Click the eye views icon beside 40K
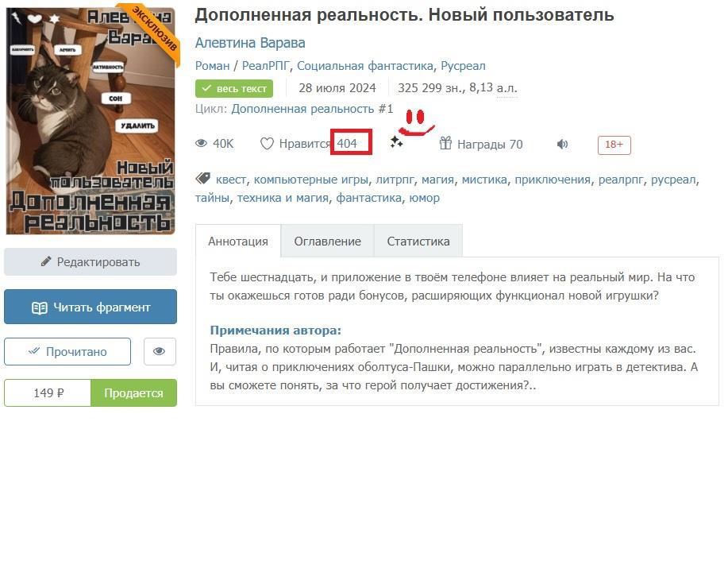This screenshot has height=576, width=728. pos(201,144)
